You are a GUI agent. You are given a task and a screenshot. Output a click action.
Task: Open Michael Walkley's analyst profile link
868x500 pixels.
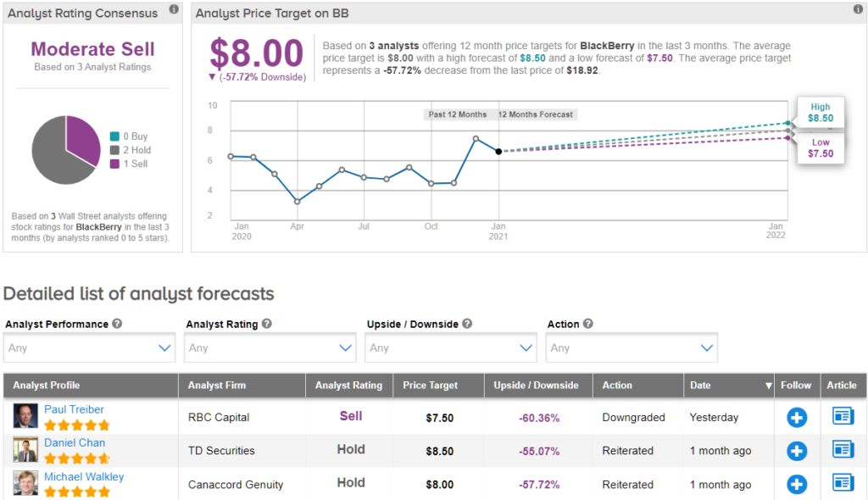click(x=84, y=476)
